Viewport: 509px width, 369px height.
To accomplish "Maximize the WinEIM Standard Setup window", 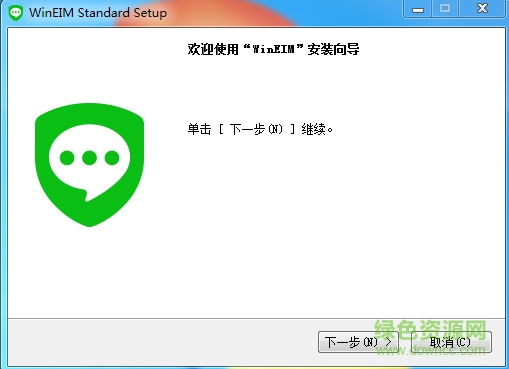I will point(445,9).
